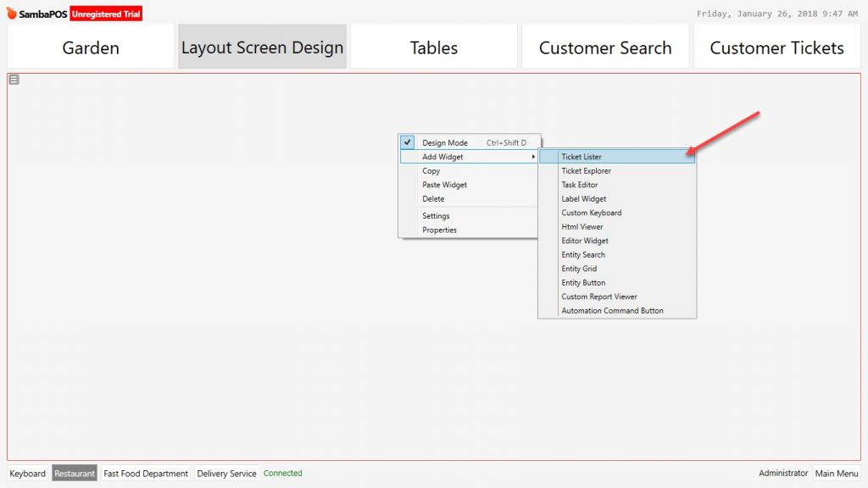The image size is (868, 488).
Task: Add an Html Viewer widget
Action: click(x=617, y=227)
